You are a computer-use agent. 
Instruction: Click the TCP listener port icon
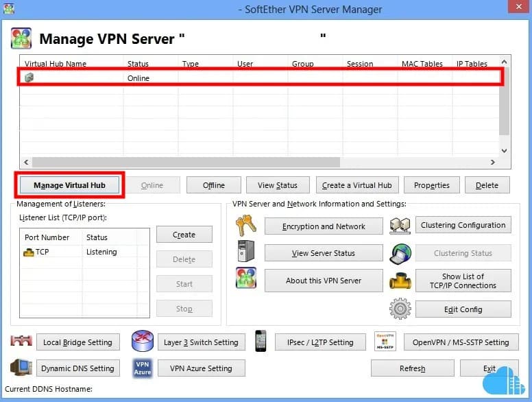pos(29,252)
